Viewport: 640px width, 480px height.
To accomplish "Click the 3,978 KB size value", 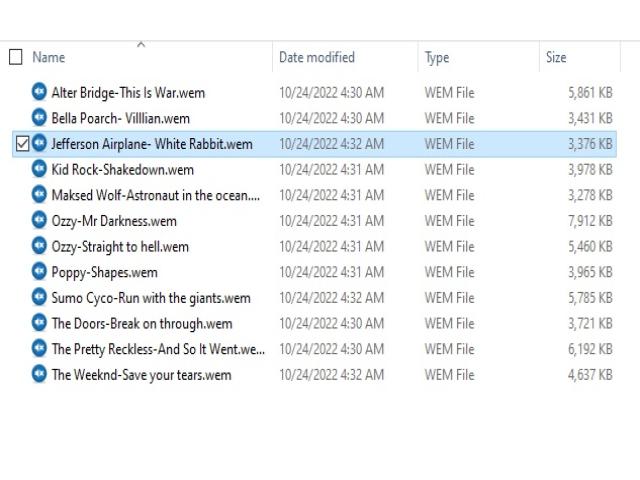I will [590, 170].
